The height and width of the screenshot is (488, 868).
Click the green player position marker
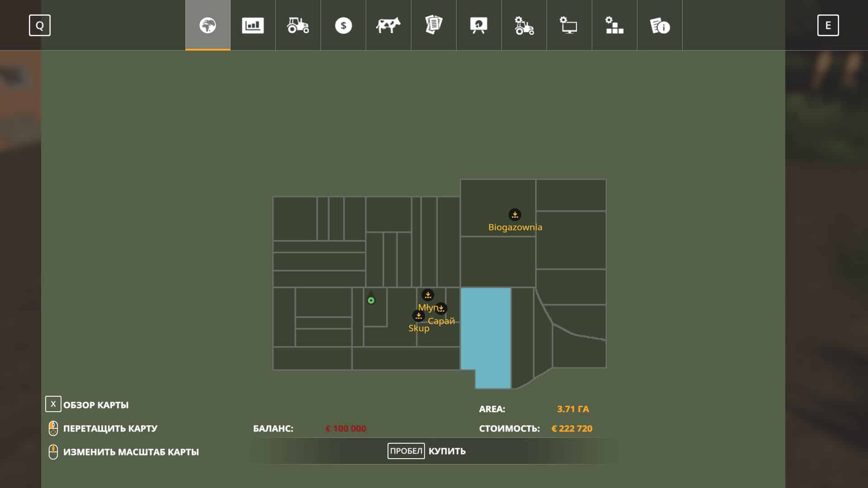coord(371,300)
